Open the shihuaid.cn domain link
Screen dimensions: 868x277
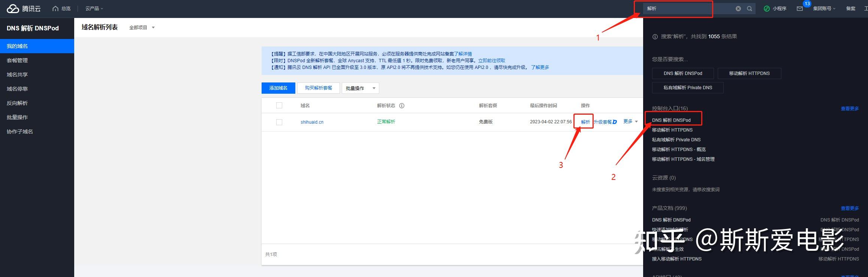[312, 122]
